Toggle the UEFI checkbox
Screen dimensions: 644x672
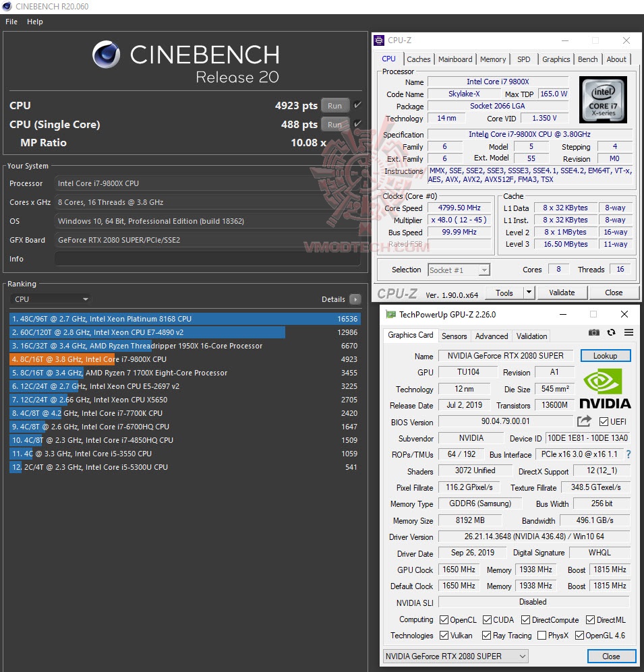point(604,422)
